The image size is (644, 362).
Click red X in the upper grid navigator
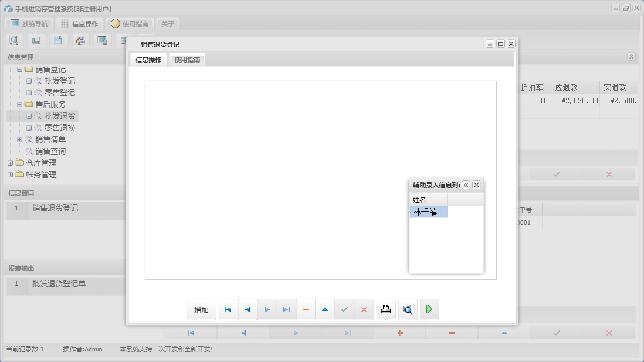609,174
